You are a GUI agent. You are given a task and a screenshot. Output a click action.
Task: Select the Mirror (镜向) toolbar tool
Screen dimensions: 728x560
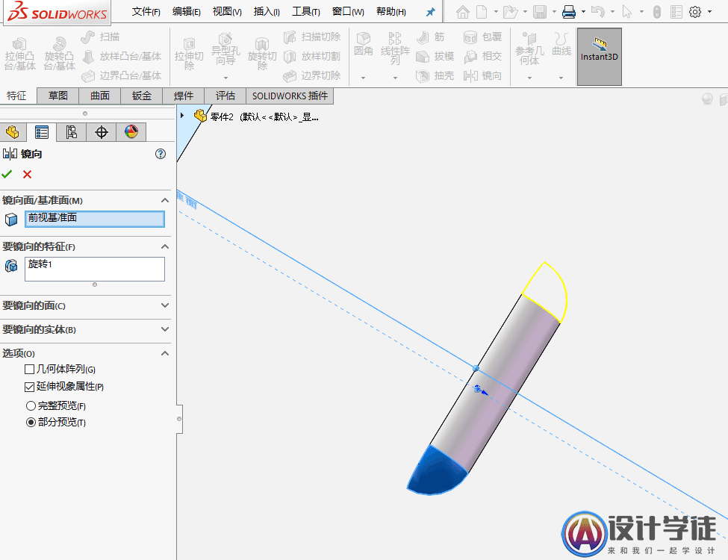pyautogui.click(x=482, y=75)
